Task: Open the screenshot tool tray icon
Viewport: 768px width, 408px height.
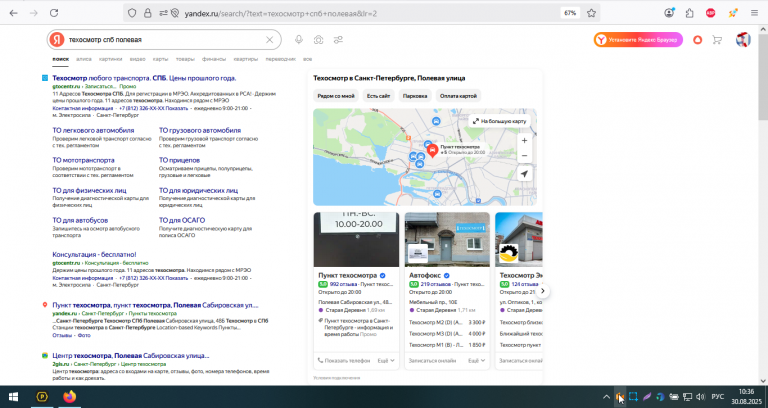Action: [x=633, y=397]
